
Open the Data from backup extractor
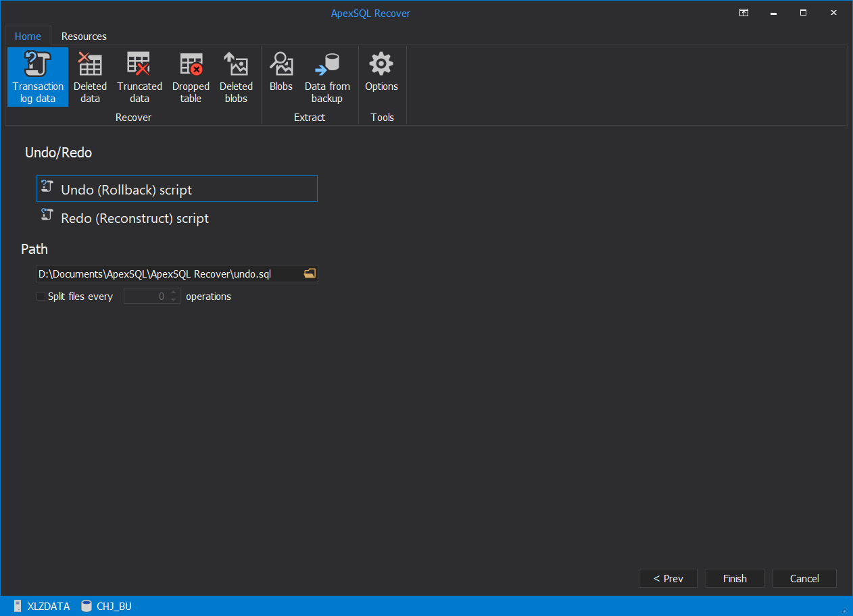(327, 76)
